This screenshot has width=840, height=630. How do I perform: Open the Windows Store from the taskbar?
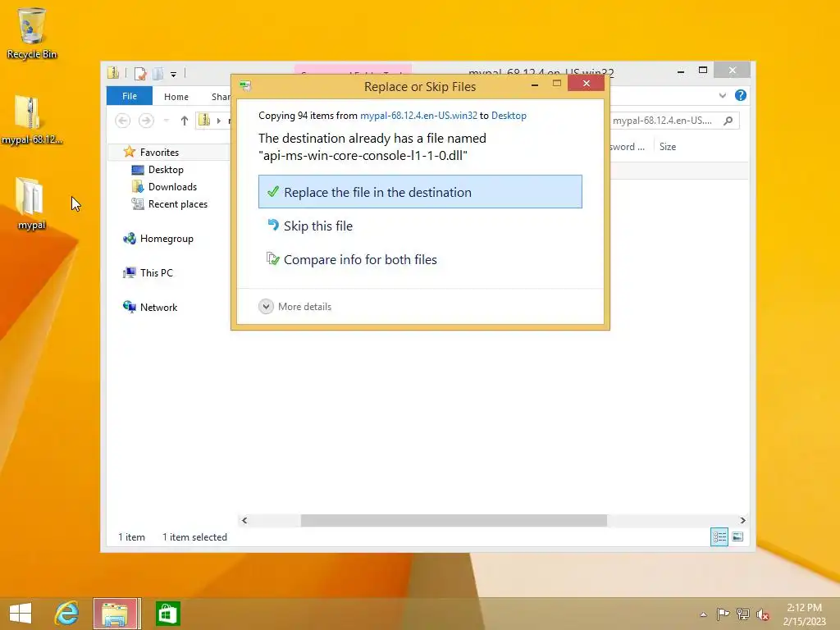coord(167,614)
